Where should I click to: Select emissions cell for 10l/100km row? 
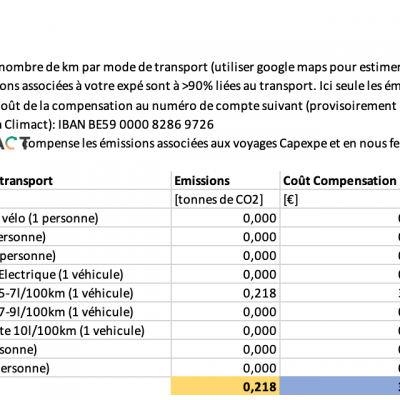click(x=226, y=330)
